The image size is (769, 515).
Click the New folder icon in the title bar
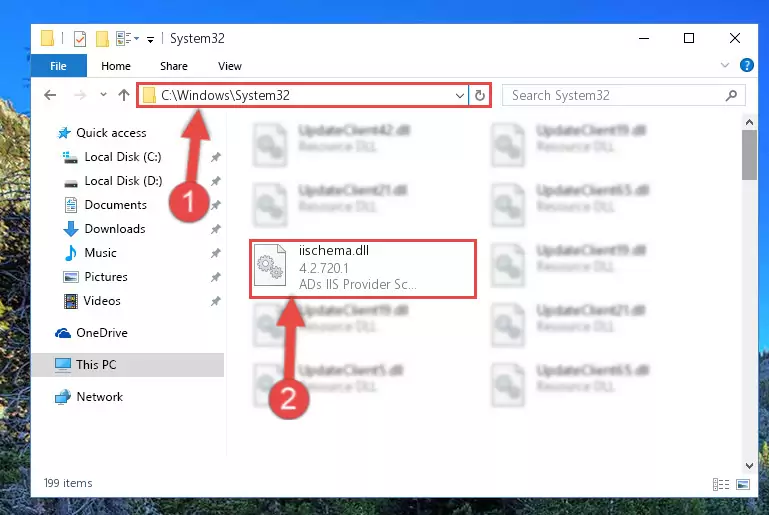(102, 38)
